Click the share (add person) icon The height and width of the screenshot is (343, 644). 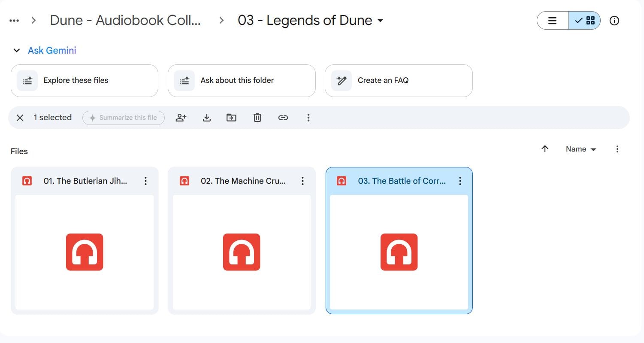(181, 118)
